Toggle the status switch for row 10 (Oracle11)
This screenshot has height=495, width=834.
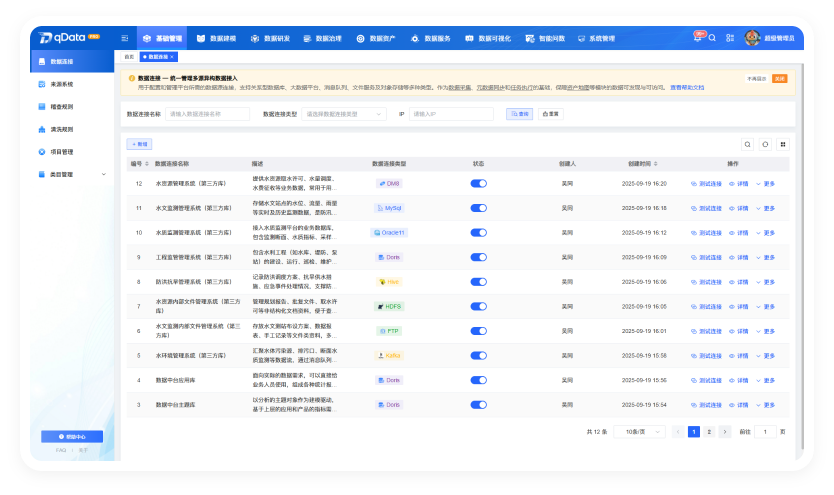point(479,232)
